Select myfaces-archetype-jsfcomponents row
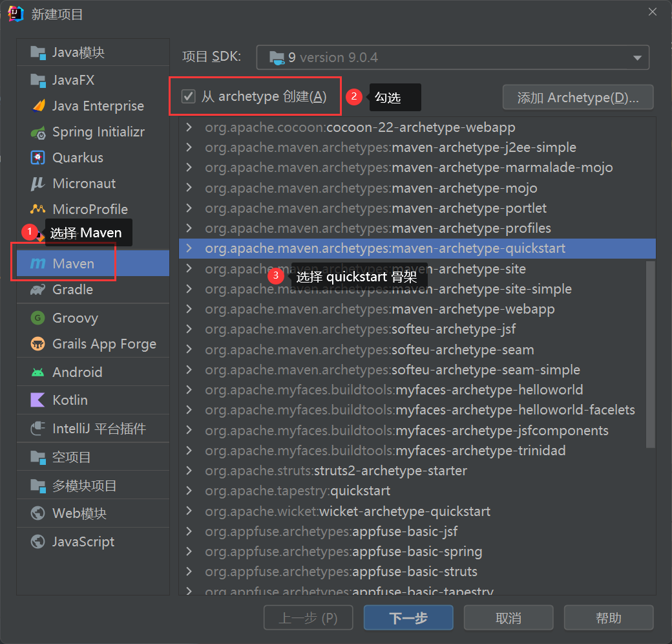The height and width of the screenshot is (644, 672). point(417,431)
